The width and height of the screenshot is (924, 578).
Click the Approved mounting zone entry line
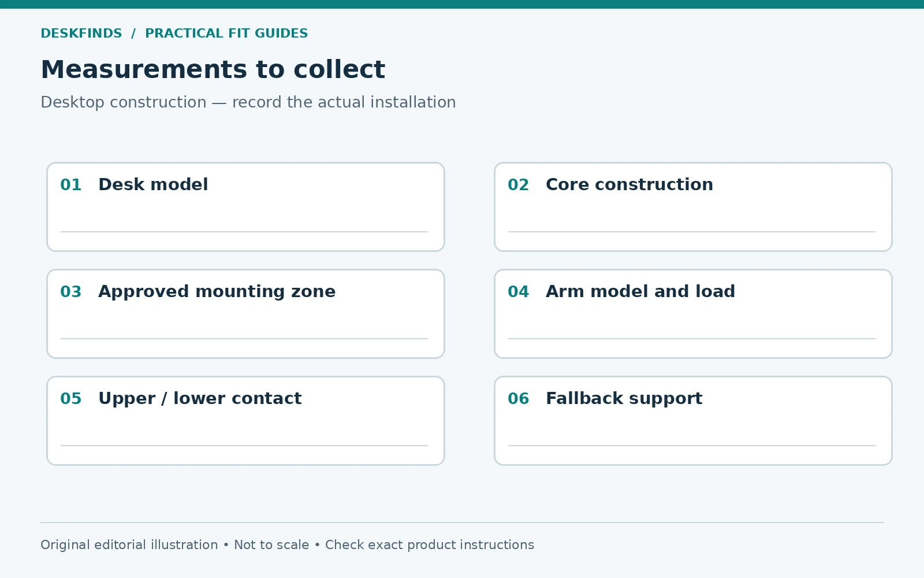(x=244, y=339)
